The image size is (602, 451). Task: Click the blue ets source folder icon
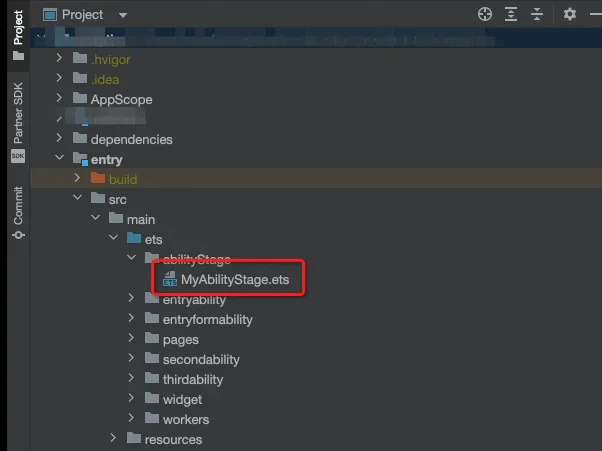coord(134,238)
